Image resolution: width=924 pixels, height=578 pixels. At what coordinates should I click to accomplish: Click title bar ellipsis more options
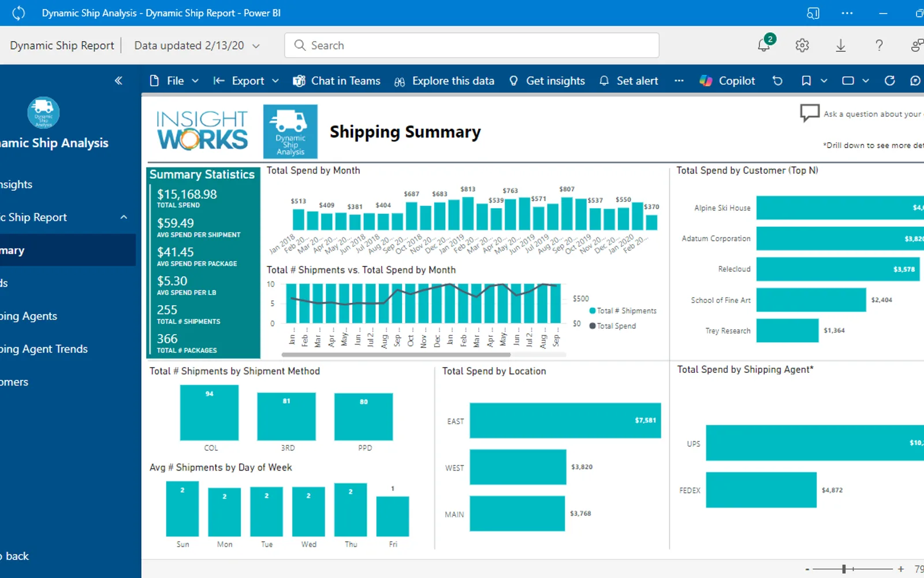(x=847, y=13)
